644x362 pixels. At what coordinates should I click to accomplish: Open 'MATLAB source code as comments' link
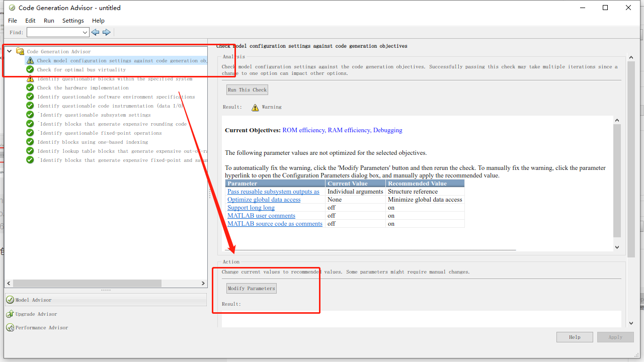tap(275, 224)
